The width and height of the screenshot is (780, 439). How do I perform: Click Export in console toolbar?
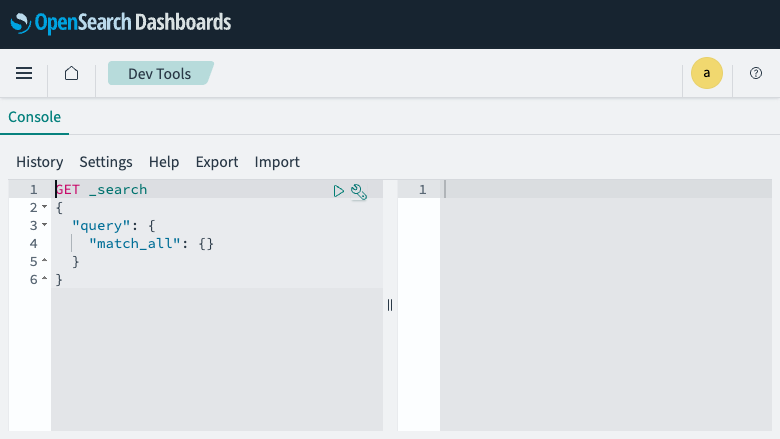217,162
